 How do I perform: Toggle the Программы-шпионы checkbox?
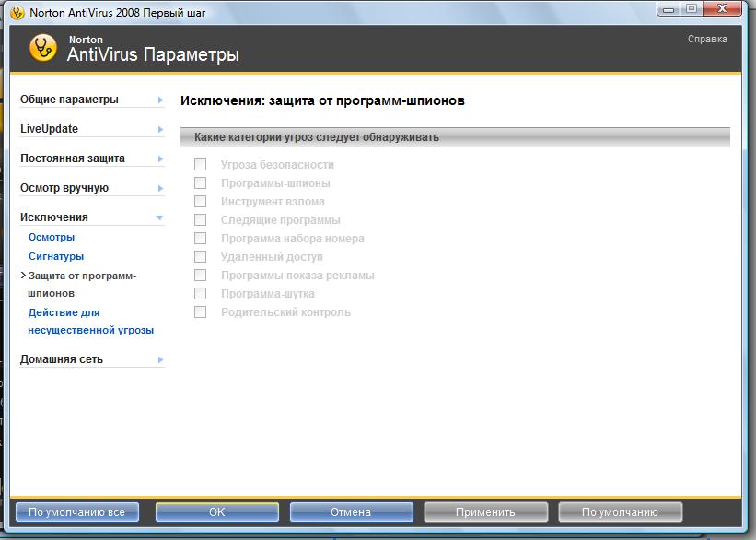[200, 182]
